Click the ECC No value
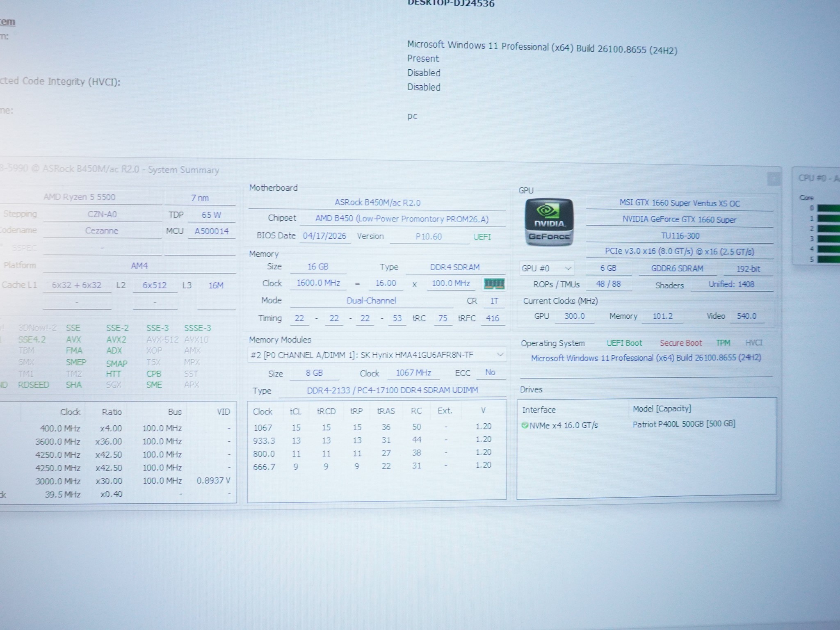 [x=490, y=372]
